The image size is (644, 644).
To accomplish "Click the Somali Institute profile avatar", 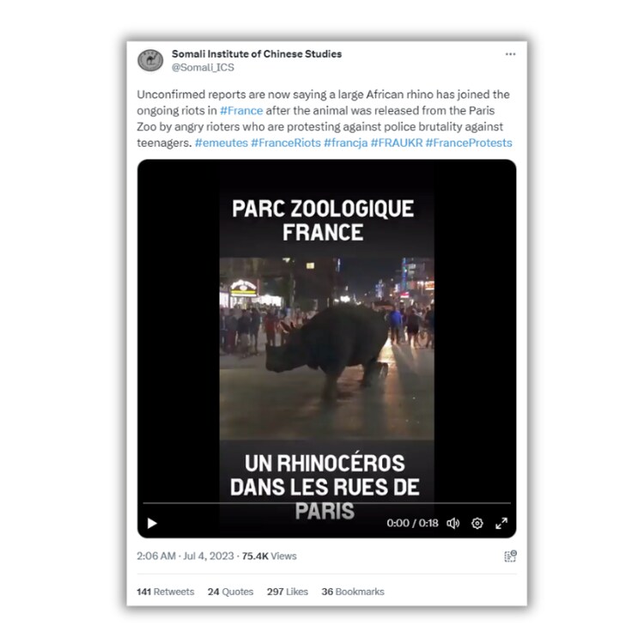I will 150,60.
